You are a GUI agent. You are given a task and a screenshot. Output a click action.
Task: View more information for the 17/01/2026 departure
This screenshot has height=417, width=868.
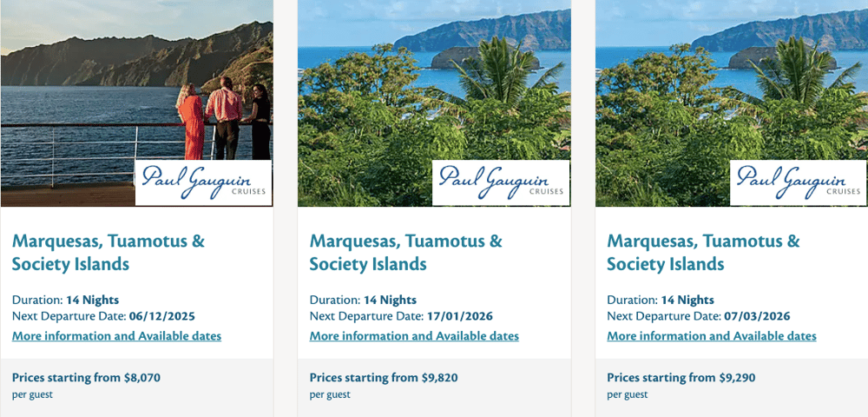(x=414, y=336)
